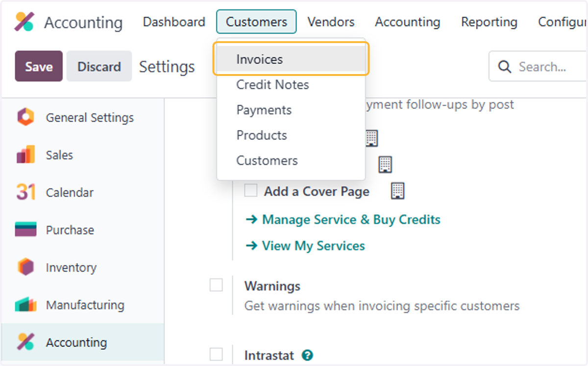This screenshot has width=588, height=366.
Task: Select Calendar label in sidebar
Action: 70,192
